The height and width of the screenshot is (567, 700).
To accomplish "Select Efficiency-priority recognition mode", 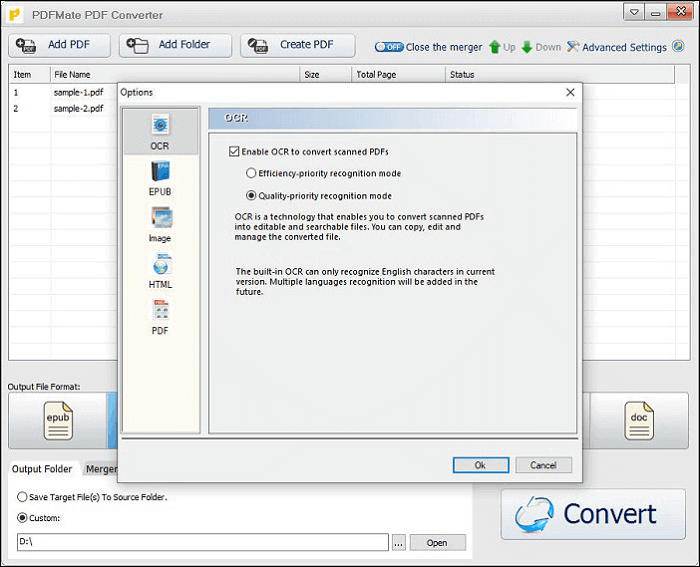I will tap(251, 173).
